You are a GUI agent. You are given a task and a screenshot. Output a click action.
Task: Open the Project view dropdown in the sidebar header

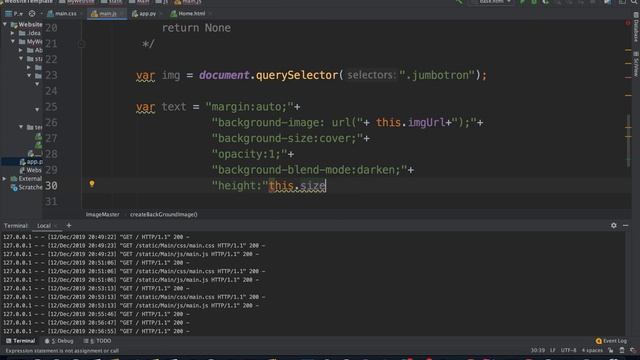13,13
